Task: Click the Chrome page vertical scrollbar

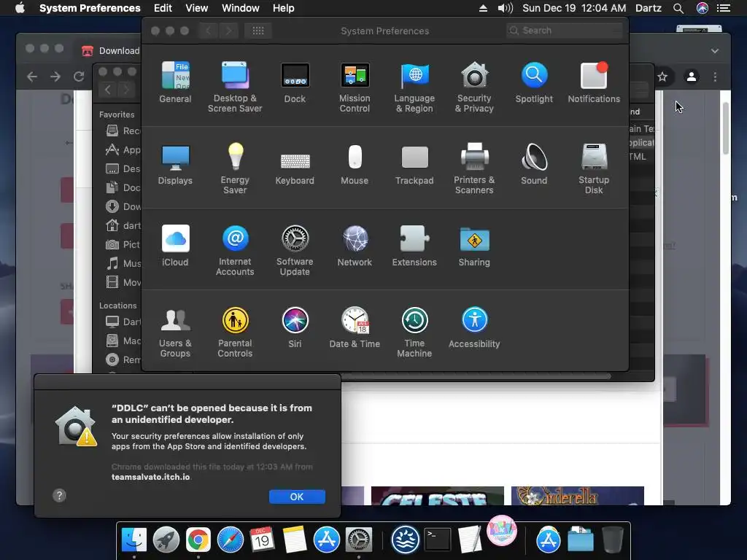Action: click(x=726, y=128)
